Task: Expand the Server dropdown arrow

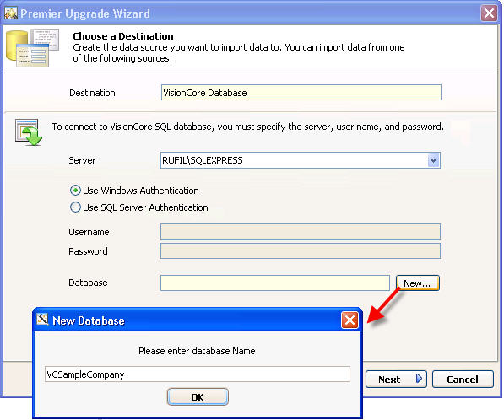Action: 433,160
